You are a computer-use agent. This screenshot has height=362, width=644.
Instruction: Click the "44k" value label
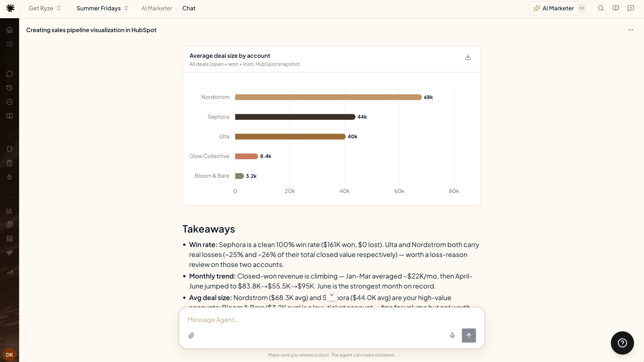point(362,117)
